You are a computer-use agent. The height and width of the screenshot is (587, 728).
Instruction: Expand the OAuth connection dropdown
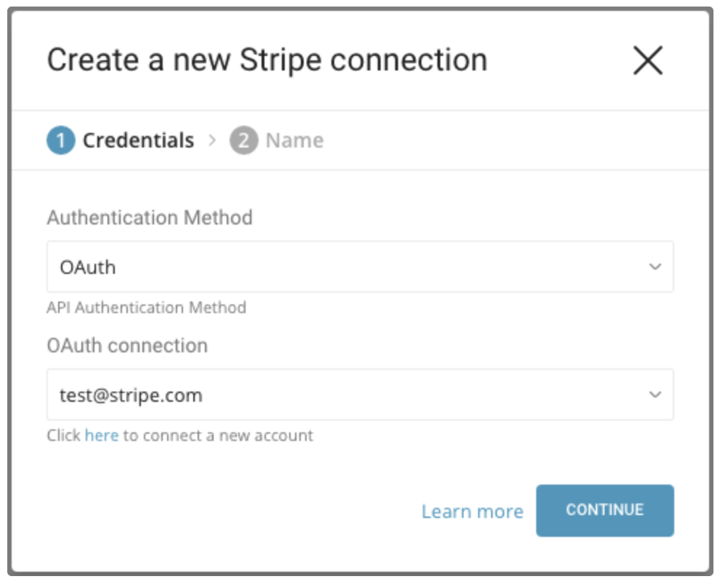360,394
